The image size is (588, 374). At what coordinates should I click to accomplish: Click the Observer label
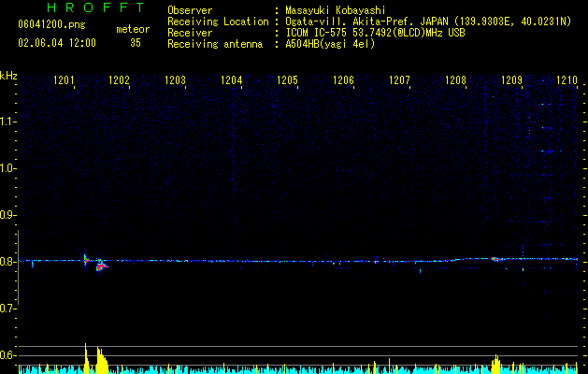tap(190, 10)
